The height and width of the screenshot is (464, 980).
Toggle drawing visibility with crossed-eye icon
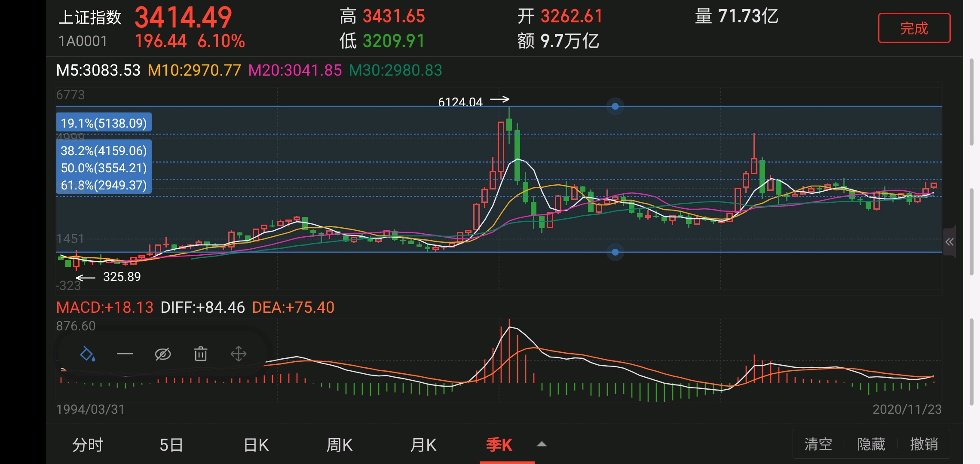point(163,354)
